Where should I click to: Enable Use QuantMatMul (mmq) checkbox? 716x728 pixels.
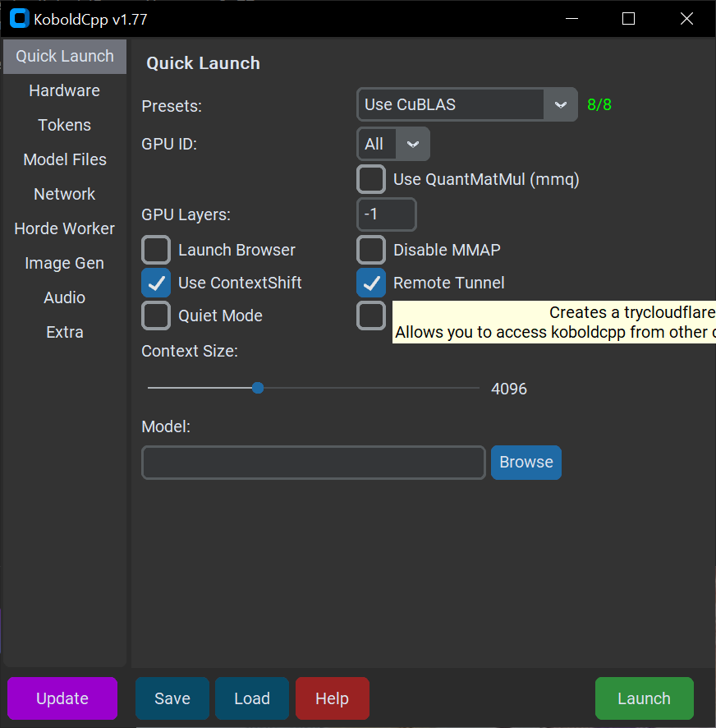click(371, 179)
